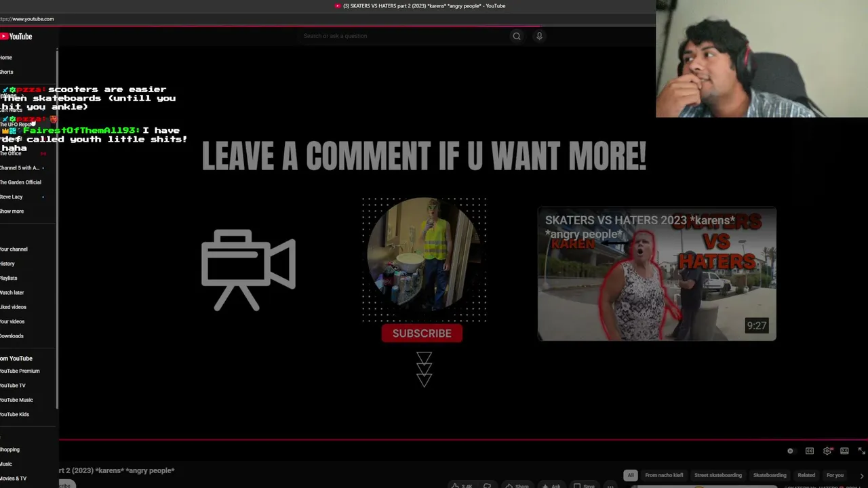Open Shorts in sidebar
The image size is (868, 488).
click(x=7, y=72)
